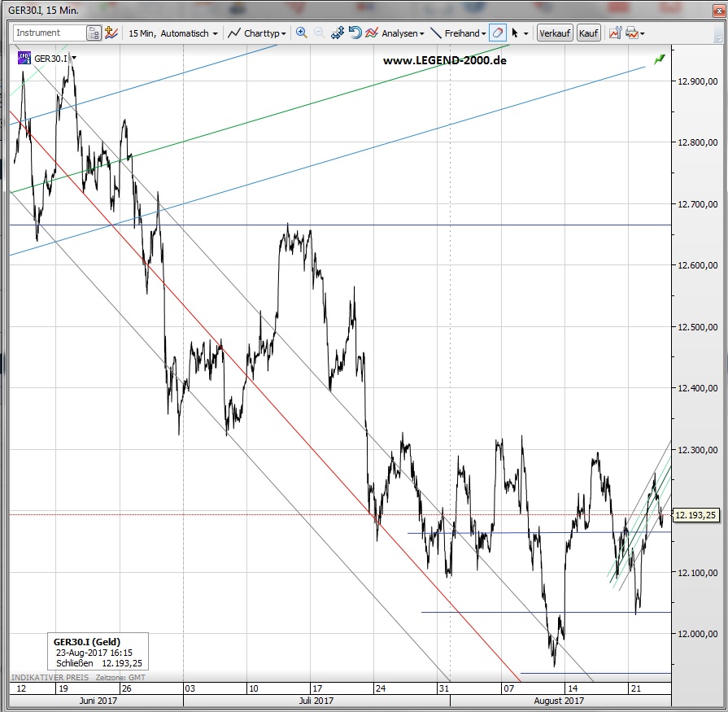Zoom in on the chart
Image resolution: width=728 pixels, height=712 pixels.
point(301,33)
